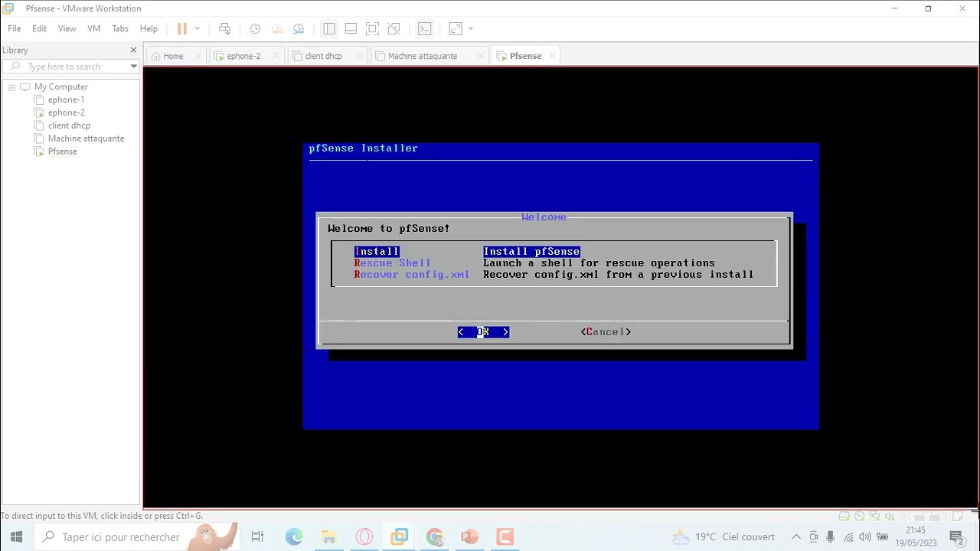
Task: Click the system tray volume icon
Action: click(865, 536)
